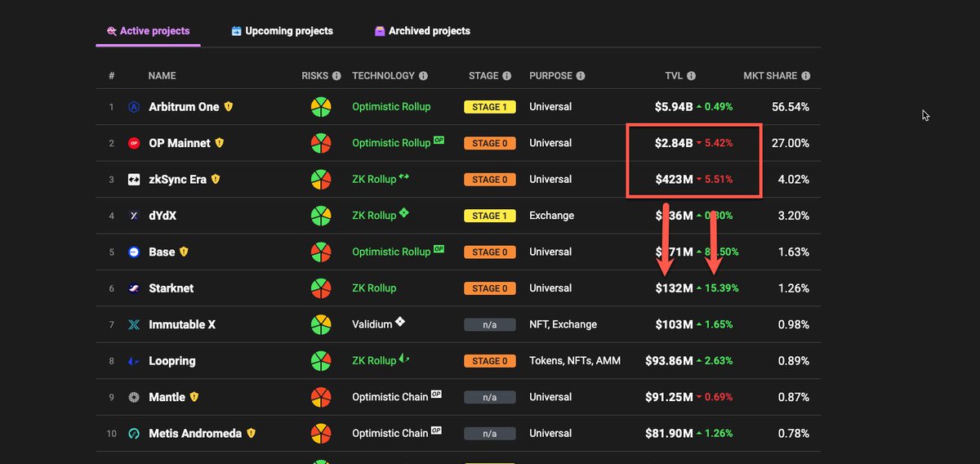Screen dimensions: 980x464
Task: Click the Immutable X logo icon
Action: (134, 325)
